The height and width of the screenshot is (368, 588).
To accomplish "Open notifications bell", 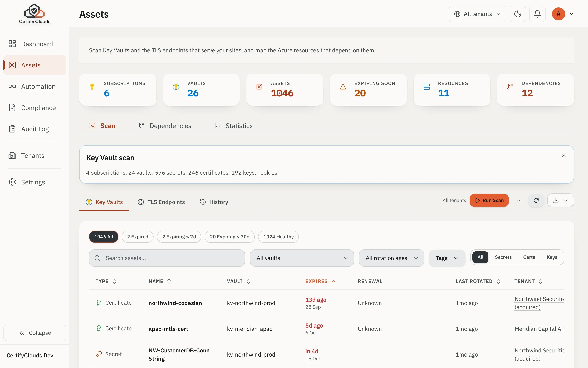I will pyautogui.click(x=537, y=14).
